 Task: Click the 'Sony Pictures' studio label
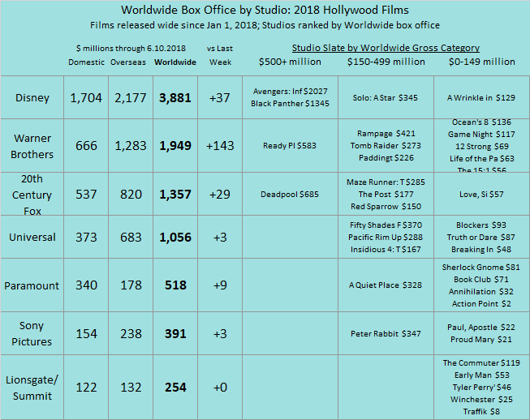32,333
